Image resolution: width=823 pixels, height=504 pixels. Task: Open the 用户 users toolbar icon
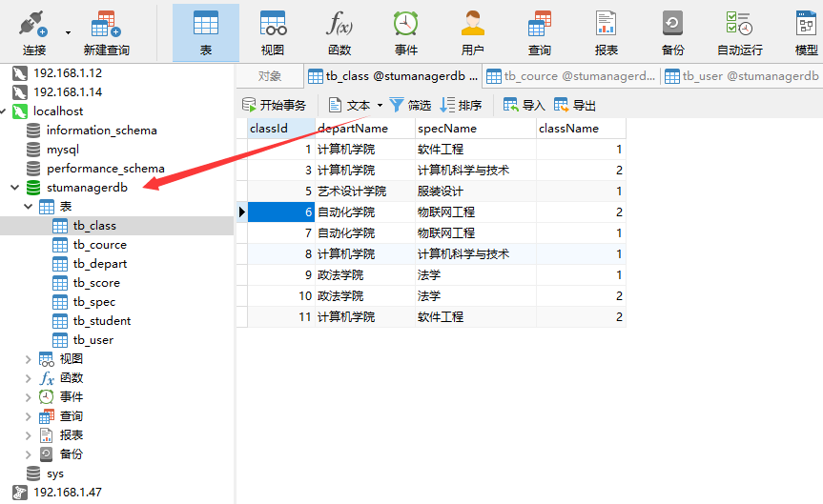click(472, 33)
